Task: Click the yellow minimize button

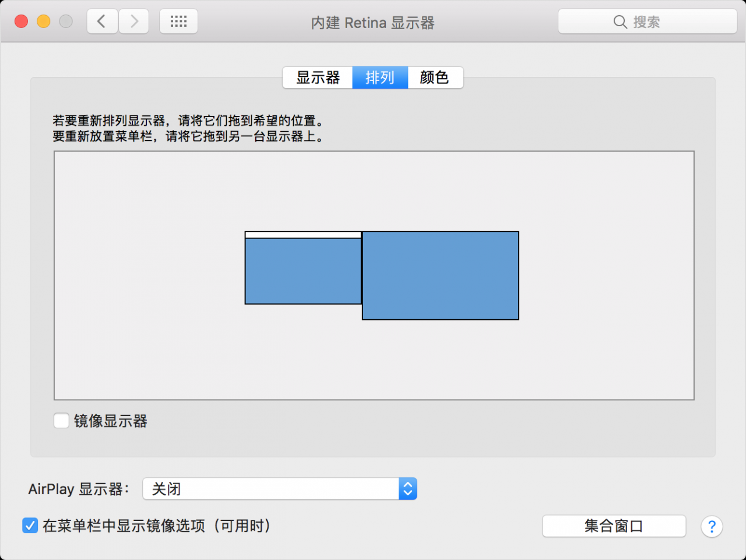Action: pos(43,21)
